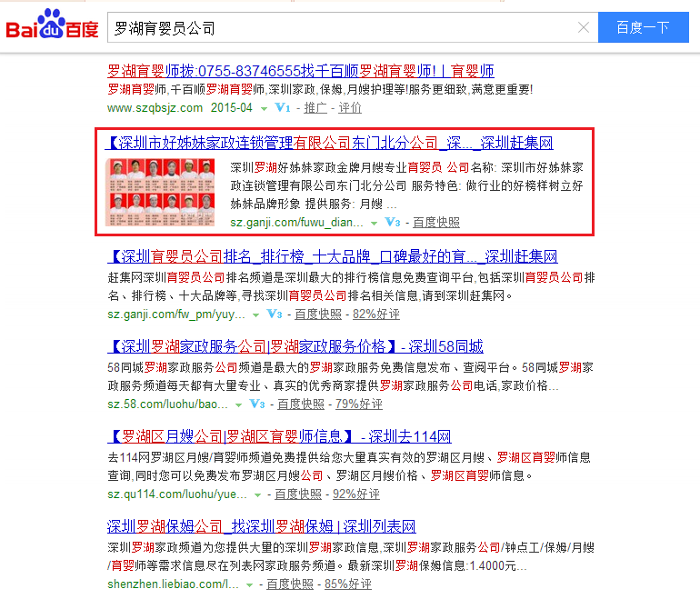Click the 82%好评 rating link
Viewport: 700px width, 609px height.
[375, 314]
